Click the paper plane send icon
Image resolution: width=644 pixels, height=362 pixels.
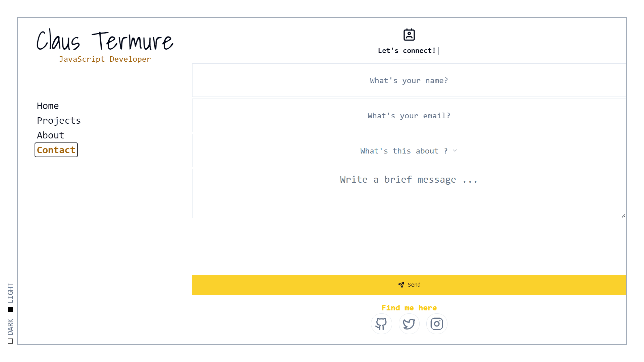pos(401,285)
